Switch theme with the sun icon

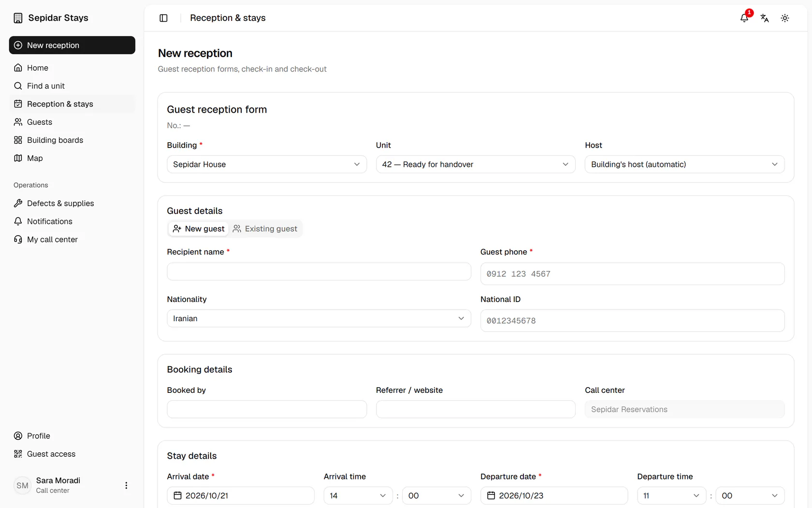tap(785, 18)
